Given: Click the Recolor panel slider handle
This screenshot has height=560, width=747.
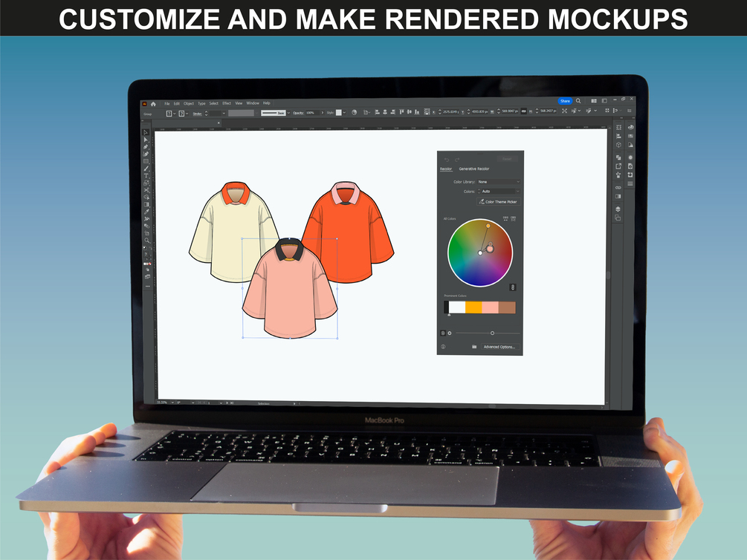Looking at the screenshot, I should [x=492, y=333].
